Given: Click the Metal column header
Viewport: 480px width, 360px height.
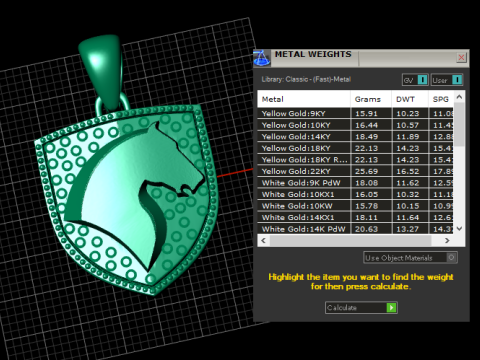Looking at the screenshot, I should (x=304, y=99).
